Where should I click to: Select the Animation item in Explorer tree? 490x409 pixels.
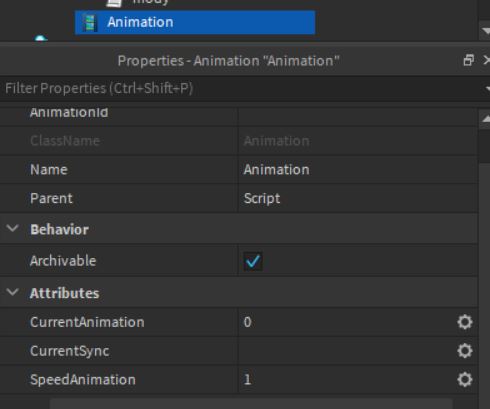tap(195, 22)
